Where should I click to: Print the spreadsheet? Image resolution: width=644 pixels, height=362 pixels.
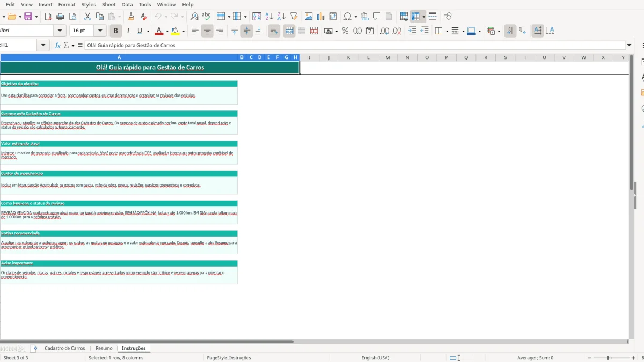61,17
